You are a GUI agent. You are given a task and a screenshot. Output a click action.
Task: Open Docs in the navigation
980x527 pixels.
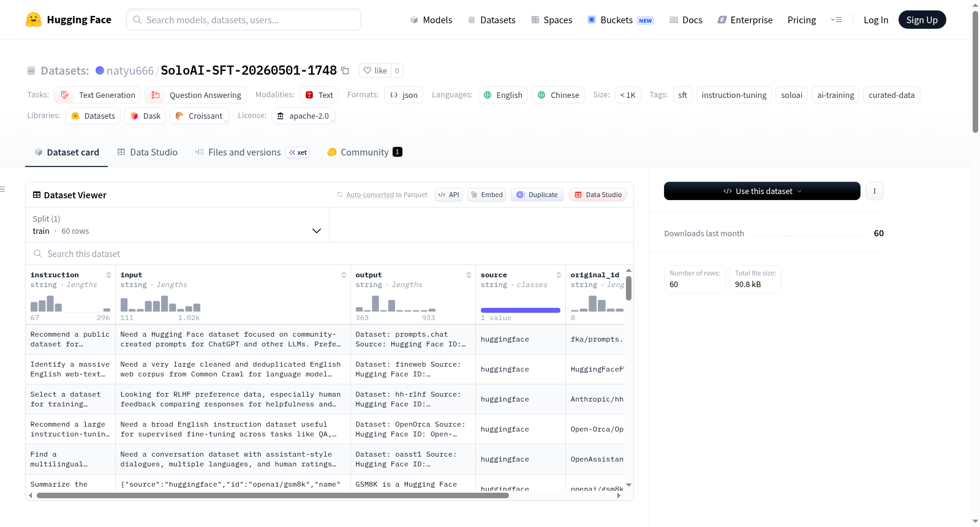[686, 20]
